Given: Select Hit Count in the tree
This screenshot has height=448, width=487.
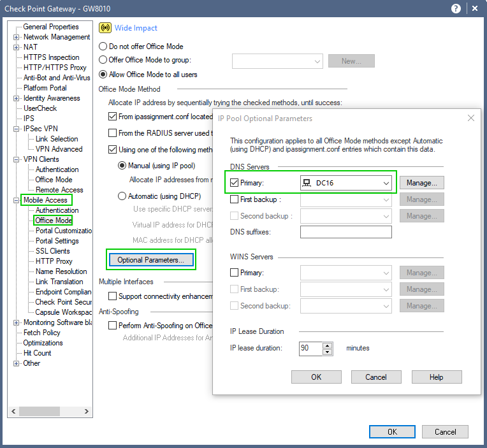Looking at the screenshot, I should [37, 353].
